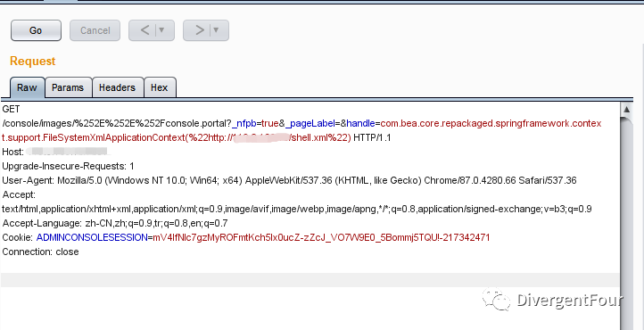Go to the next request with the > button
Screen dimensions: 644x330
coord(199,30)
